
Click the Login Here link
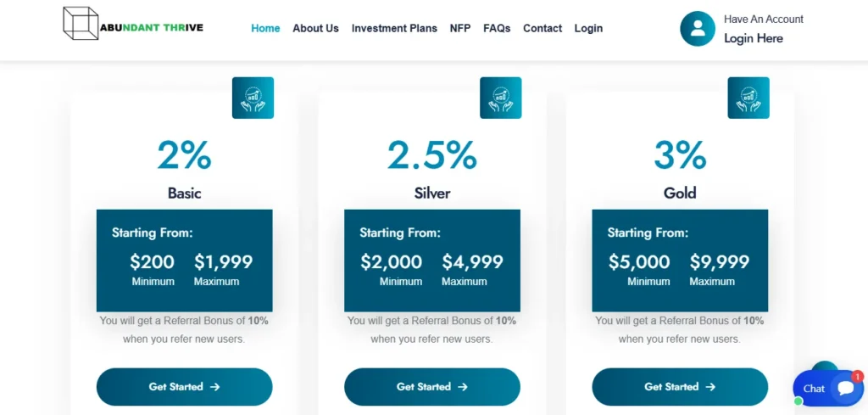(x=754, y=38)
